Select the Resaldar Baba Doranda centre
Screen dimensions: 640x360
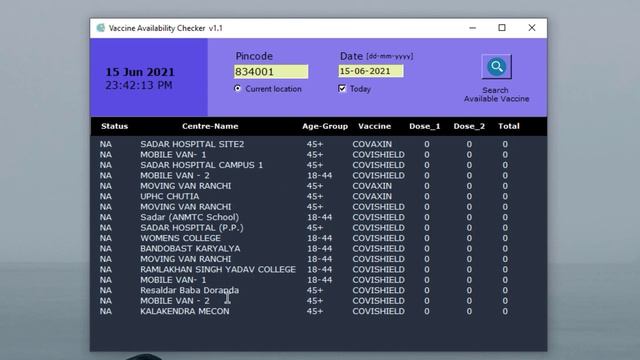pos(189,290)
